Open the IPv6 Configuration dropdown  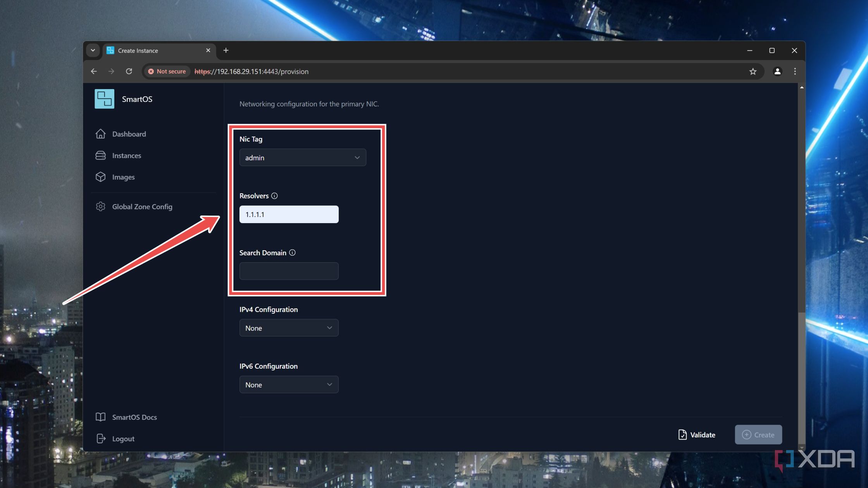[289, 384]
